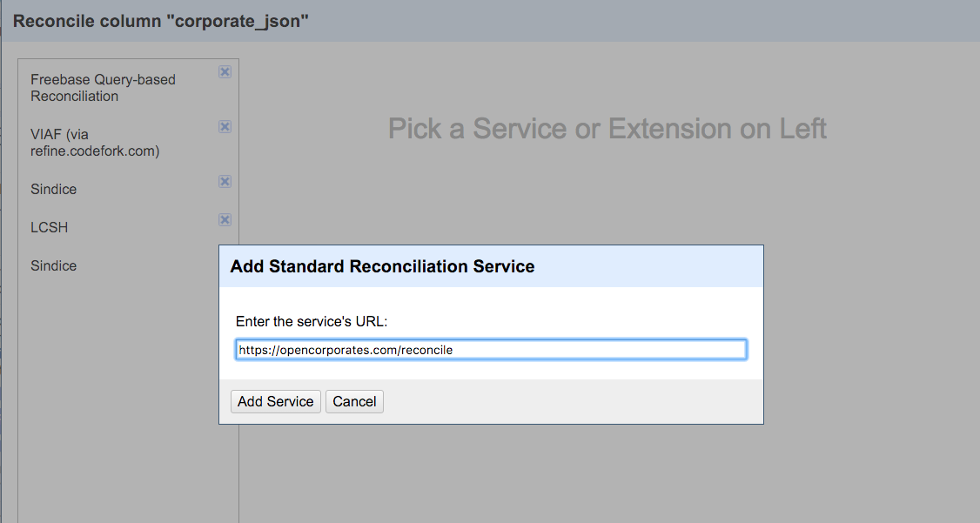Click "Pick a Service or Extension" heading

point(607,129)
